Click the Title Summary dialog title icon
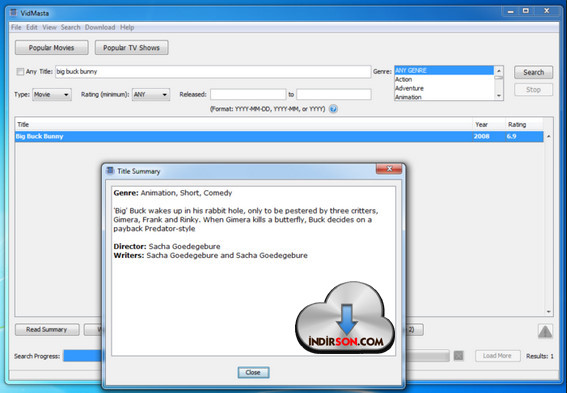The image size is (567, 393). [110, 171]
